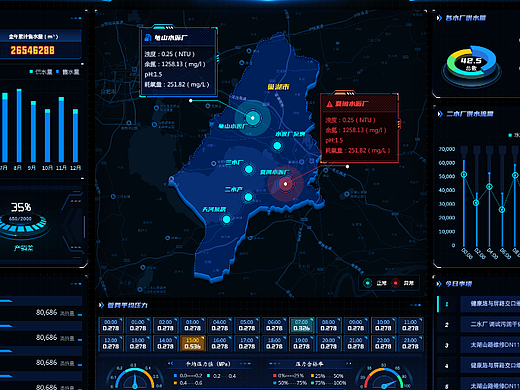520x390 pixels.
Task: Click the red abnormal water plant map marker
Action: [285, 184]
